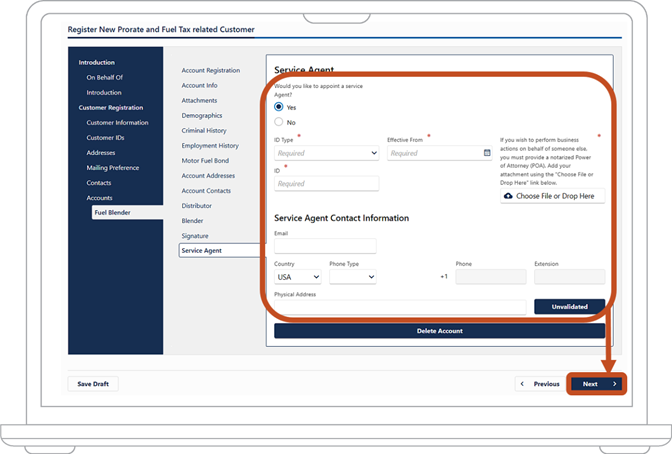Viewport: 672px width, 454px height.
Task: Select the Service Agent step
Action: 220,250
